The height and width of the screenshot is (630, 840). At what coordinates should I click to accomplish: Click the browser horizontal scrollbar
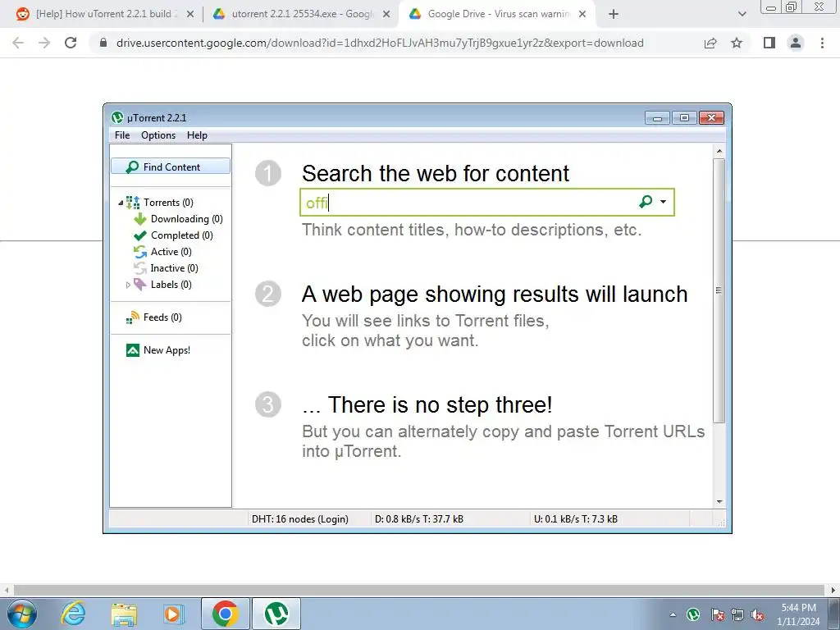point(419,590)
